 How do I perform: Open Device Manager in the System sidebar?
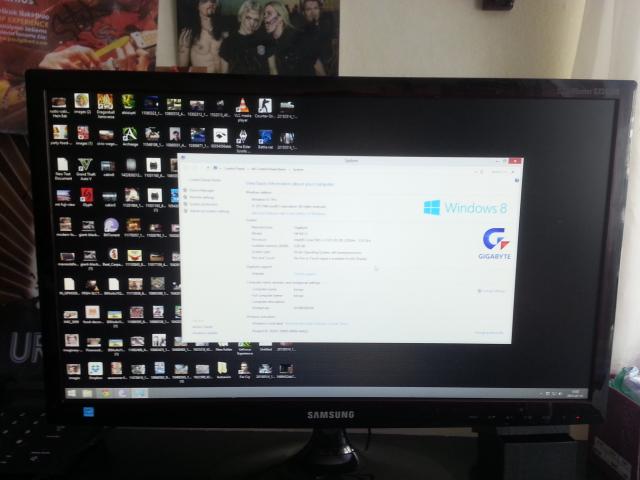tap(199, 190)
